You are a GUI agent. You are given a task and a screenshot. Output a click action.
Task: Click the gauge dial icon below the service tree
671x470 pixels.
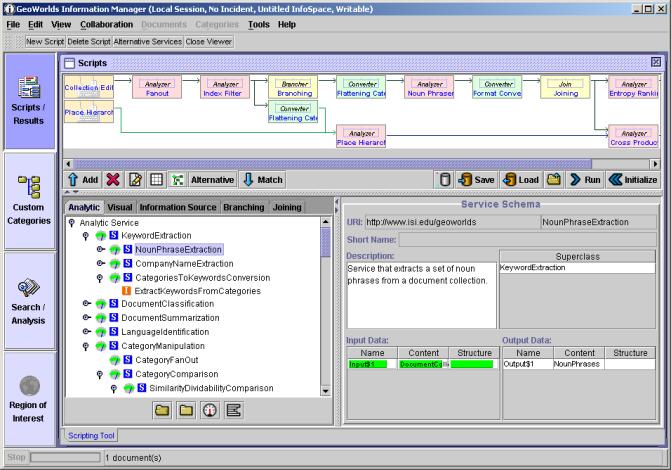coord(210,411)
